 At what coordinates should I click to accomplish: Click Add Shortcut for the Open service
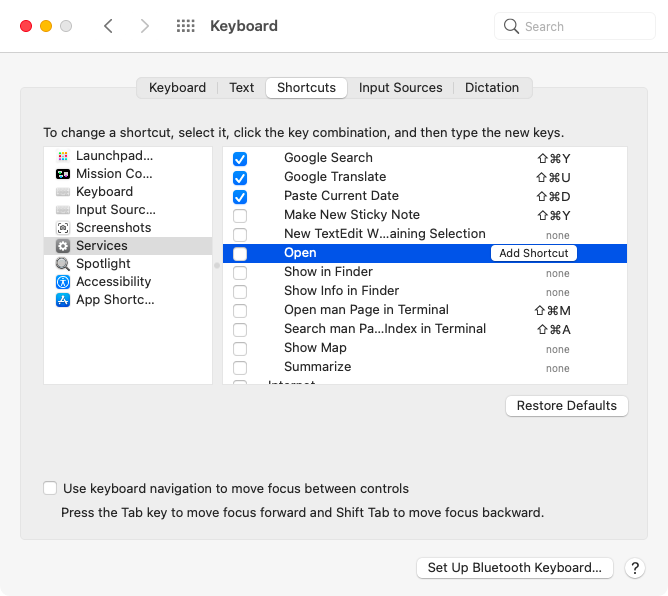[534, 254]
